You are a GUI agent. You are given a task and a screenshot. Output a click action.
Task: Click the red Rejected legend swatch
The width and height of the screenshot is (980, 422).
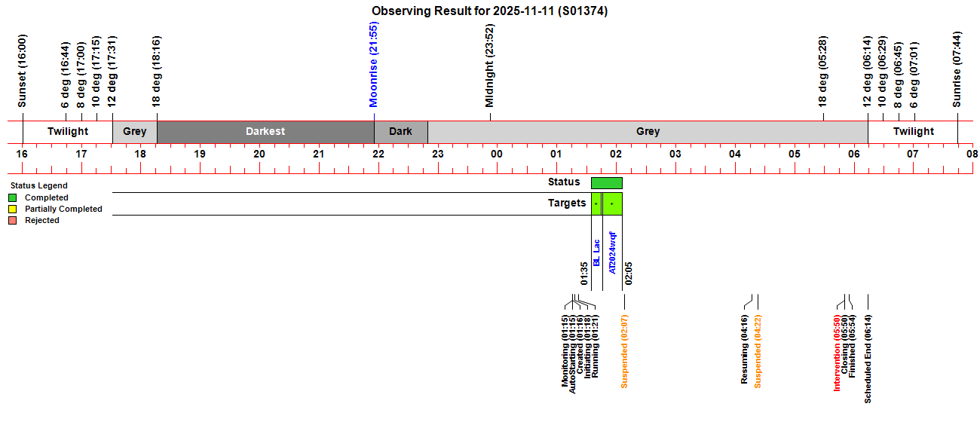(12, 220)
